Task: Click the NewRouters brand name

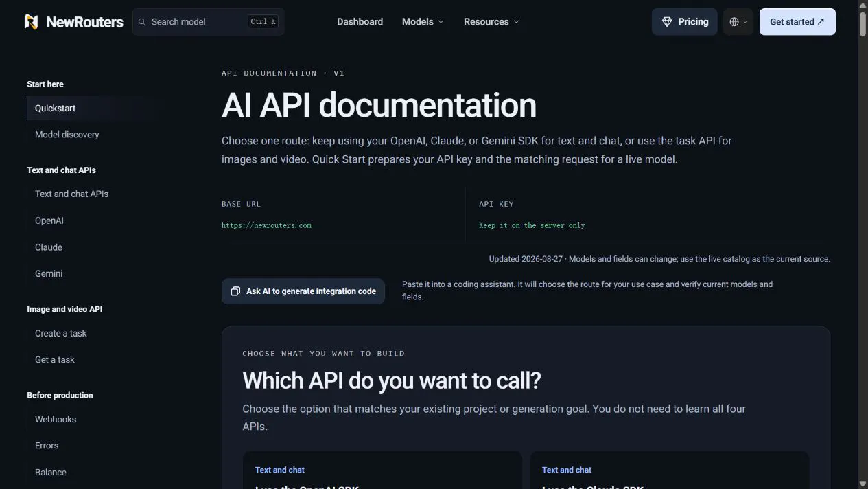Action: point(84,22)
